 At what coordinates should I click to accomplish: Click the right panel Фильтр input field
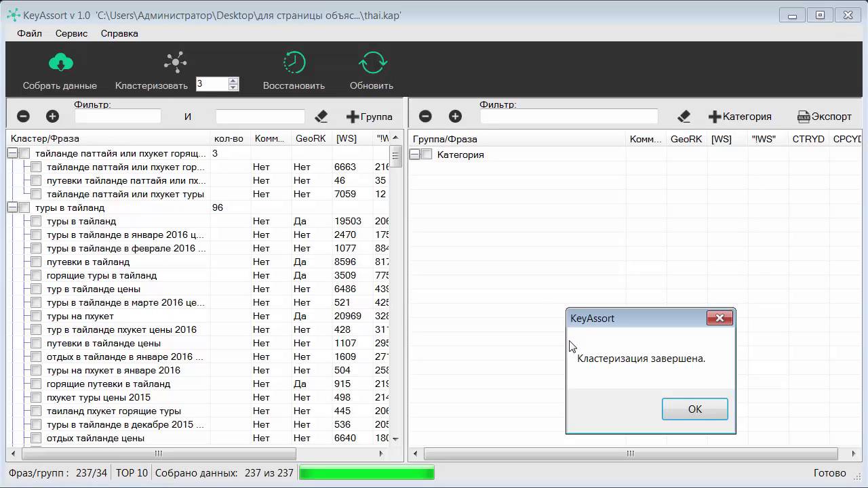(568, 117)
